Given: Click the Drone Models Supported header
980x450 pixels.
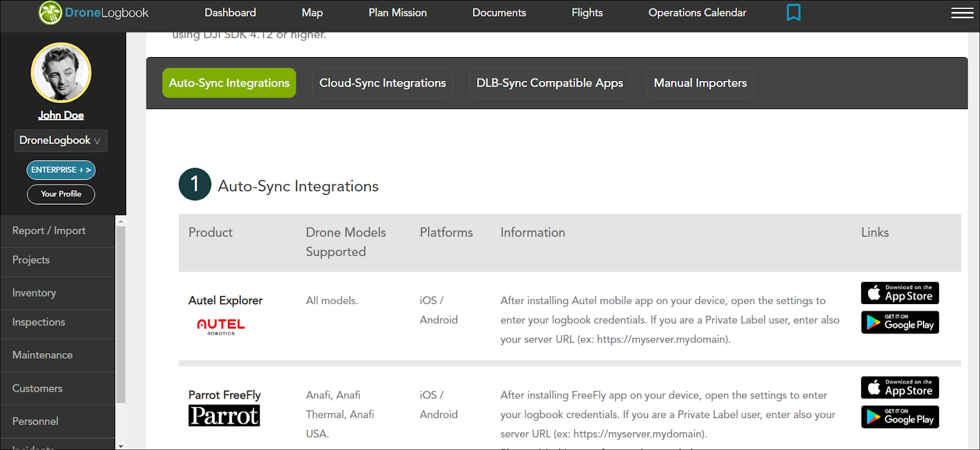Looking at the screenshot, I should coord(346,242).
